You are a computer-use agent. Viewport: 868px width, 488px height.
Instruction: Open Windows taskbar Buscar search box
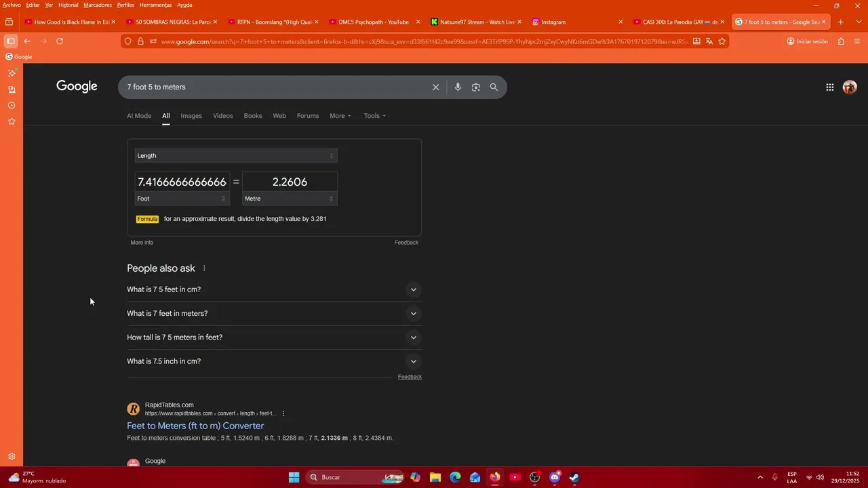click(x=354, y=477)
